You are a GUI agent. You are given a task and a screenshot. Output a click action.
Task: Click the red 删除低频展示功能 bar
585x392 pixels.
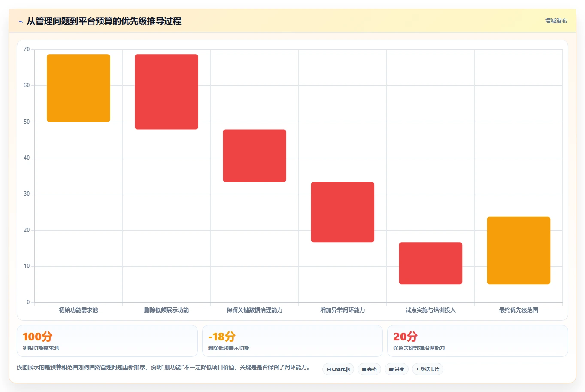pos(167,92)
